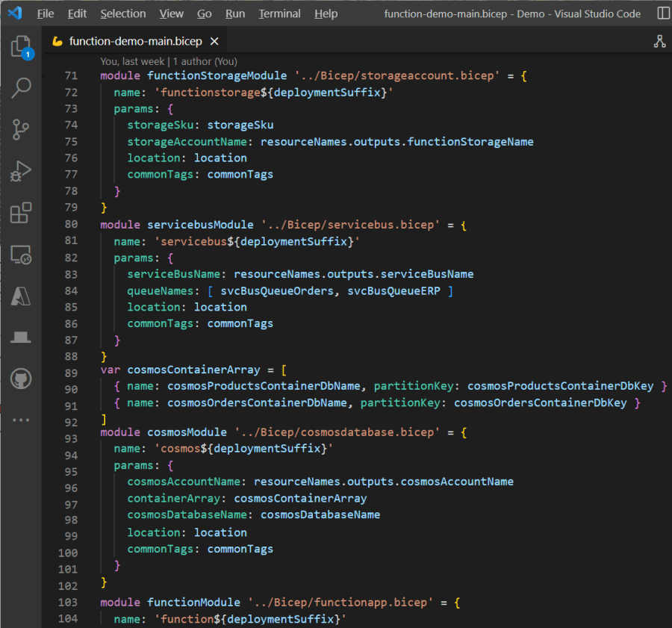This screenshot has height=628, width=672.
Task: Toggle the sidebar layout icon in the title bar
Action: [x=663, y=13]
